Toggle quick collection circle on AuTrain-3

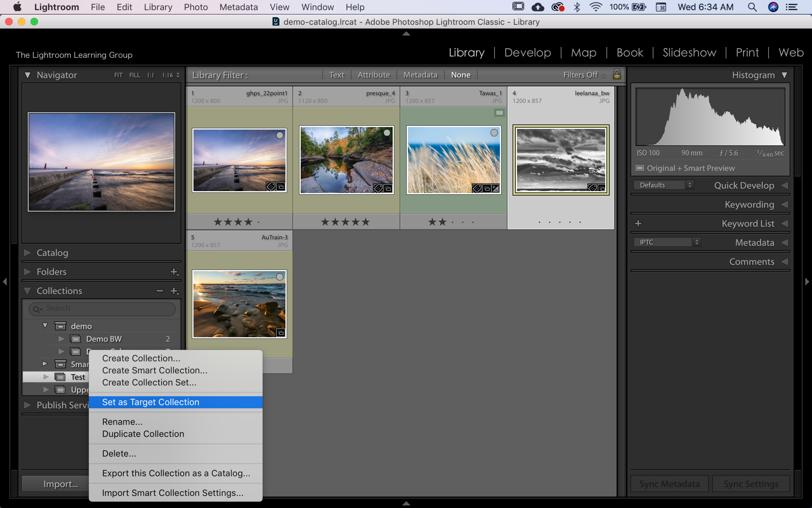(x=280, y=277)
